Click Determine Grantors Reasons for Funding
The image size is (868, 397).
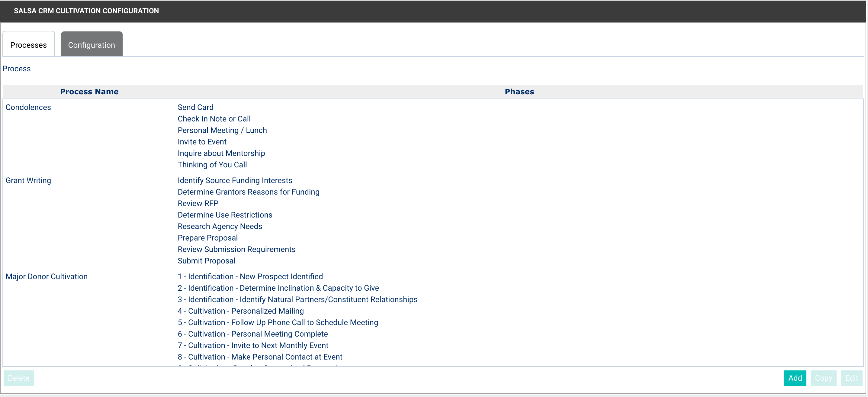pyautogui.click(x=248, y=192)
